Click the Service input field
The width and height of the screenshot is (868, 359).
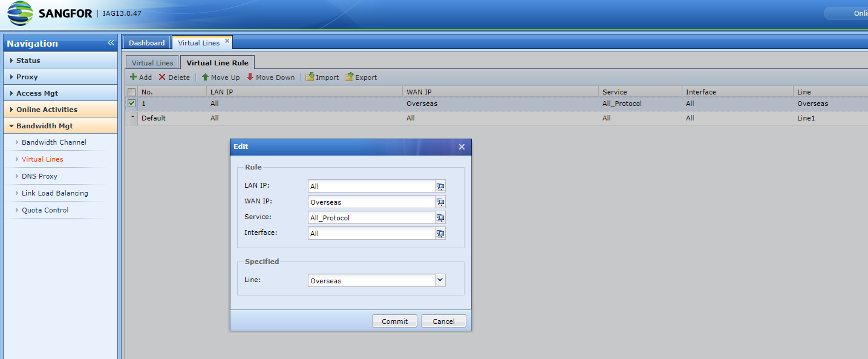[371, 218]
